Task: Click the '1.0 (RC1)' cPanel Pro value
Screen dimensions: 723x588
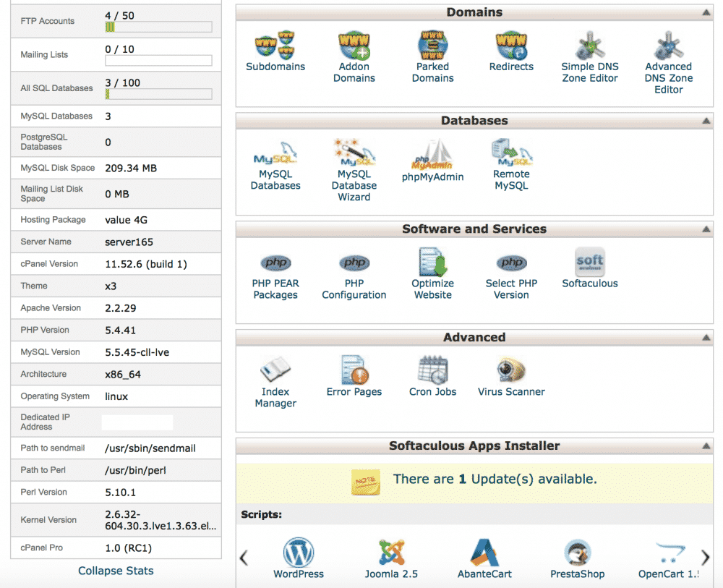Action: [x=128, y=548]
